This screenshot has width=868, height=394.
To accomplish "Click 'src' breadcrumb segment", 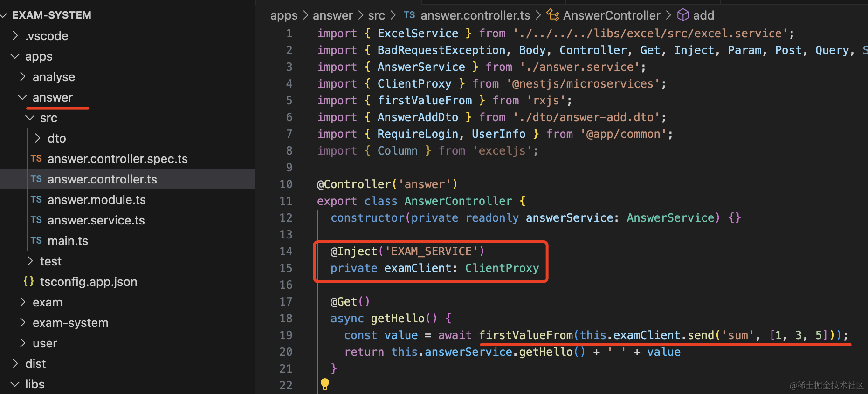I will tap(376, 15).
